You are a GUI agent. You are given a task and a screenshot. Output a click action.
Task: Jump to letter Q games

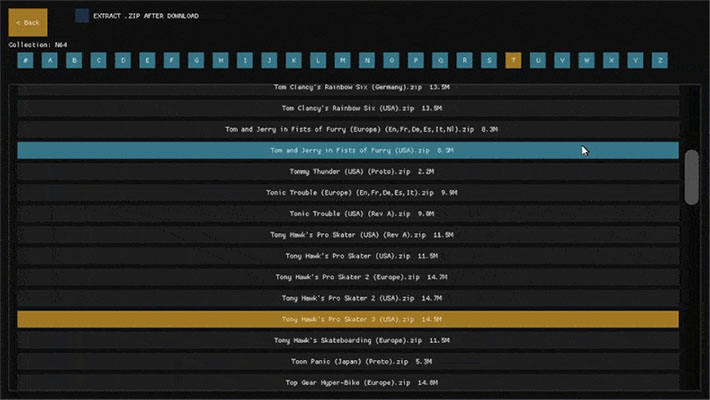tap(440, 60)
